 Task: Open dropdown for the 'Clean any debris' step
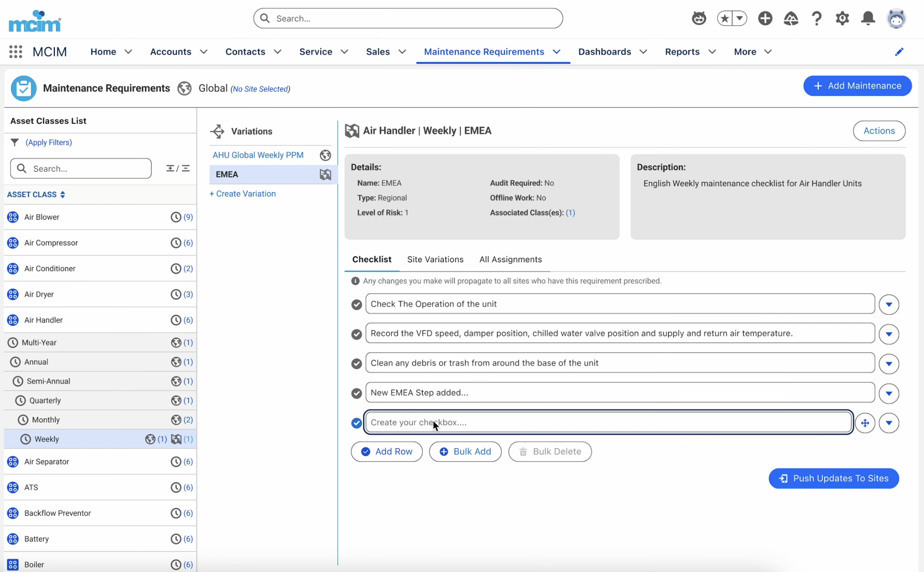pos(889,364)
